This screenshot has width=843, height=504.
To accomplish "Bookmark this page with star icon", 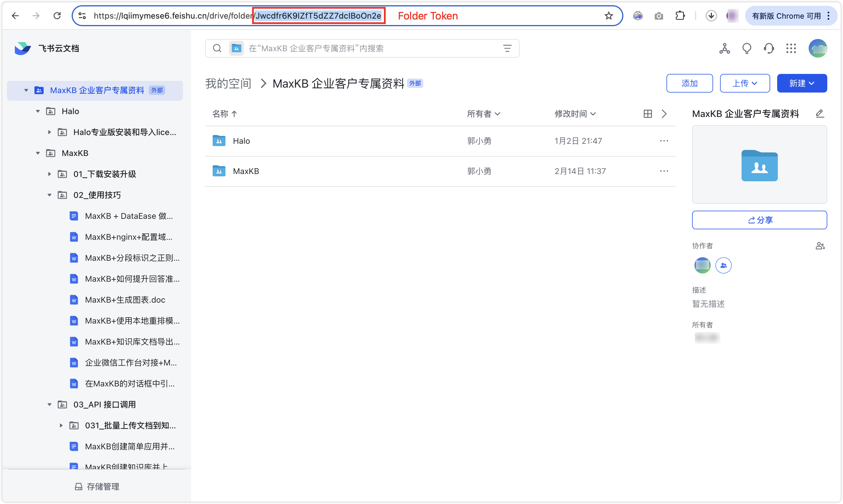I will [x=609, y=16].
